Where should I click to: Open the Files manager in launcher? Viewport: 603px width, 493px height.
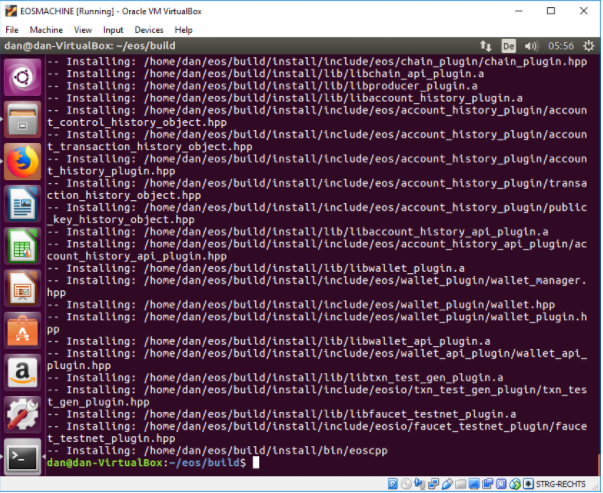tap(22, 120)
